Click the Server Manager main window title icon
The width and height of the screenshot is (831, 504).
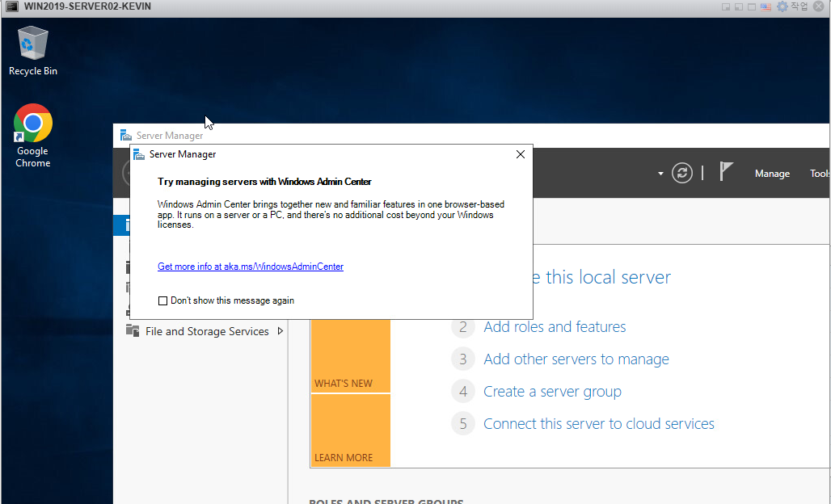(x=125, y=135)
